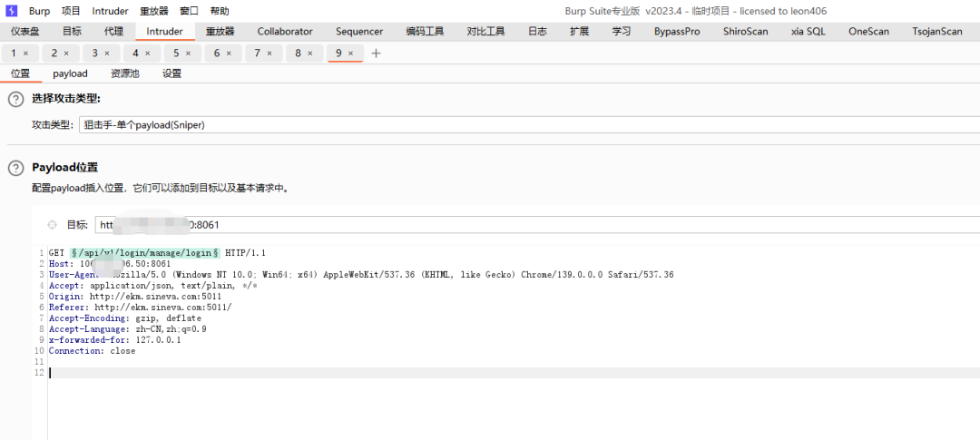Open the Intruder menu in menu bar
The height and width of the screenshot is (440, 980).
[x=110, y=11]
